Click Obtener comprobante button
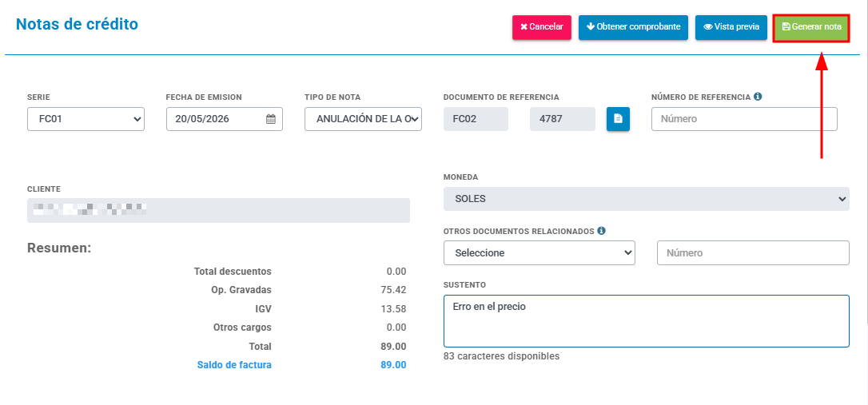The width and height of the screenshot is (868, 405). (x=633, y=27)
